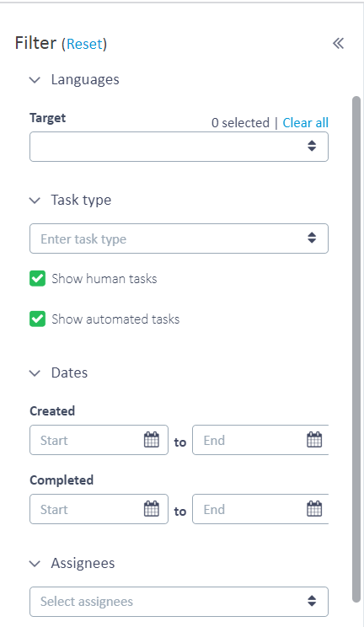Open calendar picker for Completed End date
This screenshot has width=364, height=627.
tap(314, 509)
